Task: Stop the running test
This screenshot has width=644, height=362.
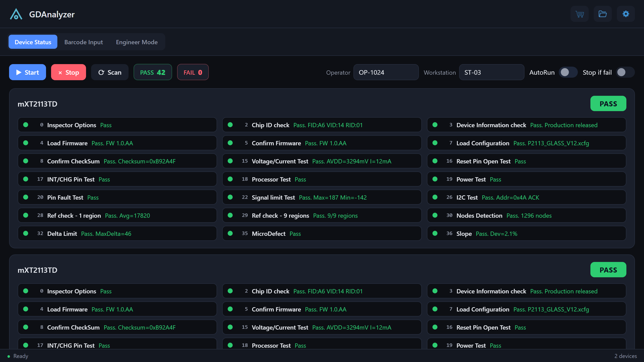Action: (x=68, y=72)
